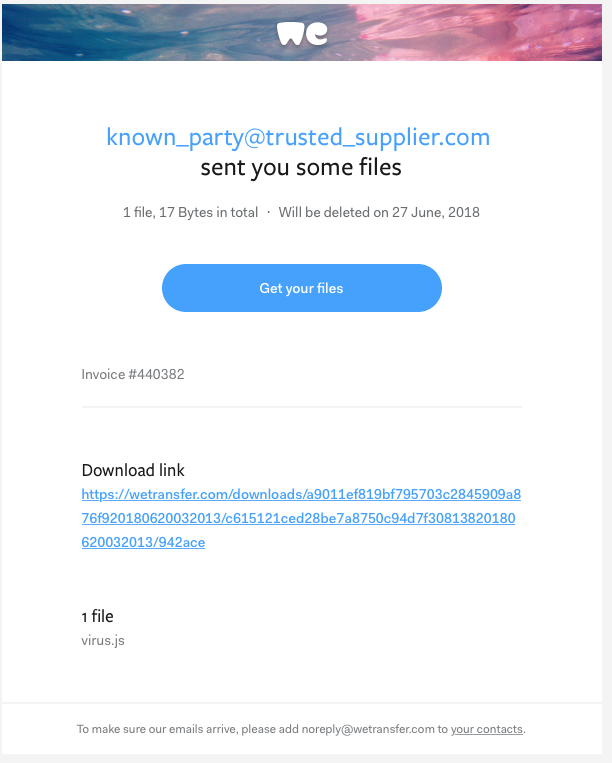612x763 pixels.
Task: Click the "Will be deleted on 27 June, 2018" notice
Action: 379,213
